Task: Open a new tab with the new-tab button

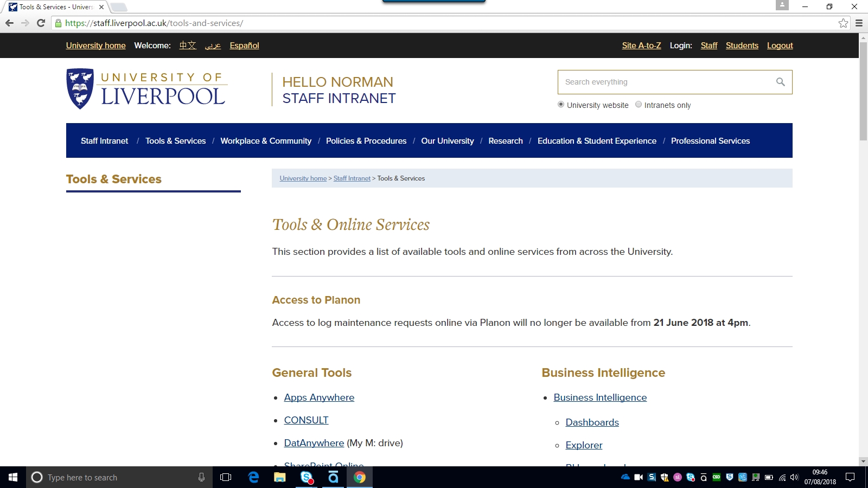Action: (x=119, y=7)
